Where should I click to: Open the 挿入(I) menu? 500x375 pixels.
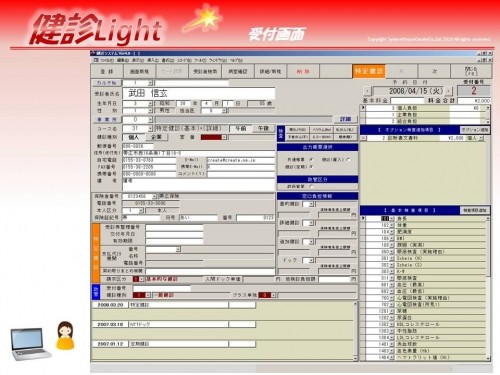click(x=153, y=60)
